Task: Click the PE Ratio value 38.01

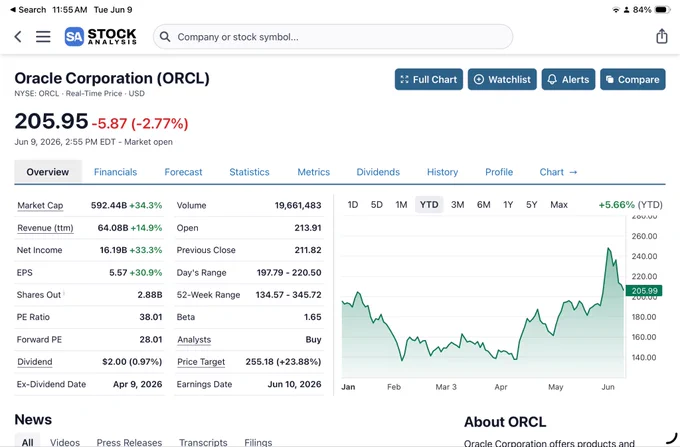Action: click(x=150, y=317)
